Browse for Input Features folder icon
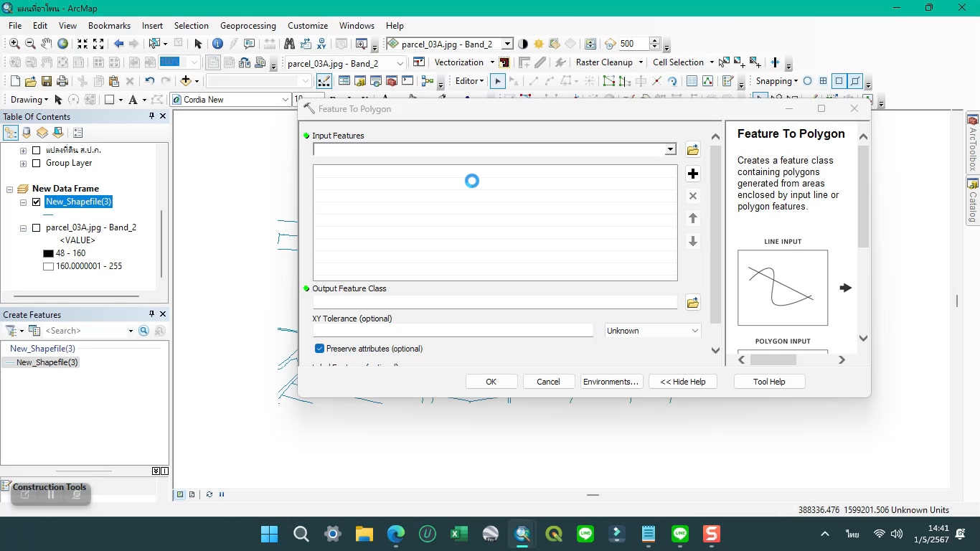The width and height of the screenshot is (980, 551). click(x=692, y=150)
